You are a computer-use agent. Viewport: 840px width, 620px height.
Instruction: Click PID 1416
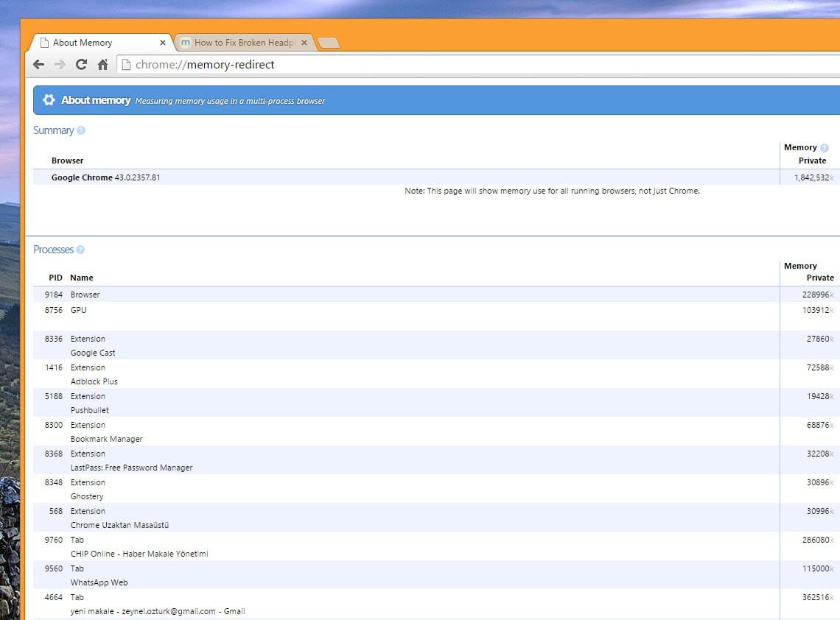click(x=54, y=367)
